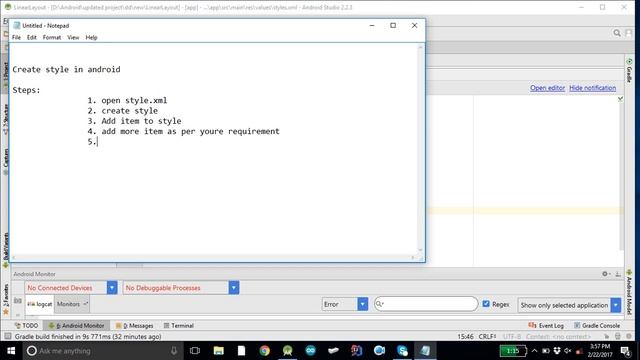Open the Gradle Console panel

coord(597,325)
